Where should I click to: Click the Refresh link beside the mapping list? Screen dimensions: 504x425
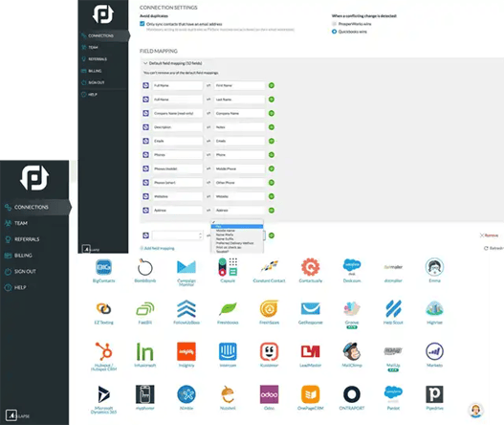493,248
